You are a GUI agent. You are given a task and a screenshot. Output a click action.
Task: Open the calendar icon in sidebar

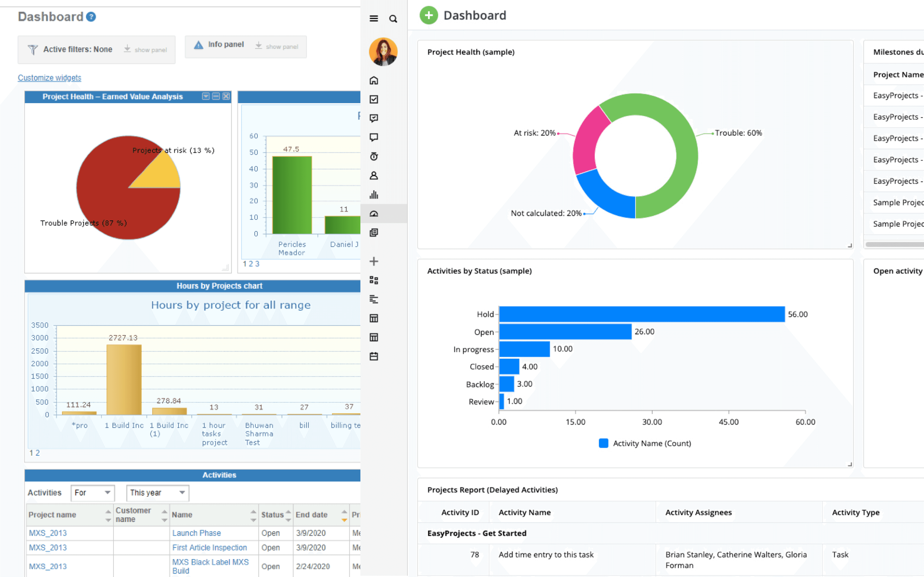coord(374,356)
